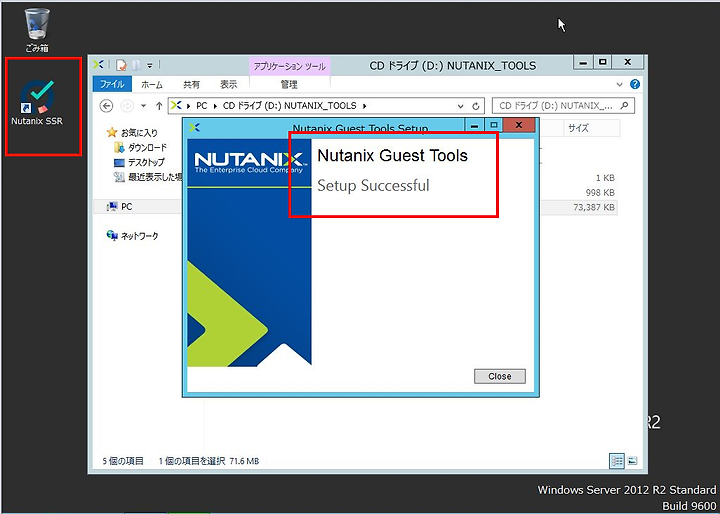Open recently viewed places entry
Image resolution: width=720 pixels, height=514 pixels.
(x=148, y=177)
